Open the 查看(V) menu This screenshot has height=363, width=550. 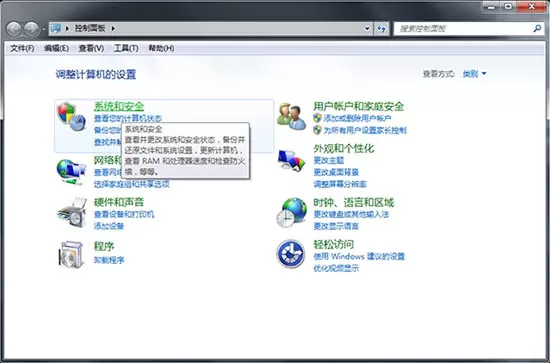coord(91,48)
